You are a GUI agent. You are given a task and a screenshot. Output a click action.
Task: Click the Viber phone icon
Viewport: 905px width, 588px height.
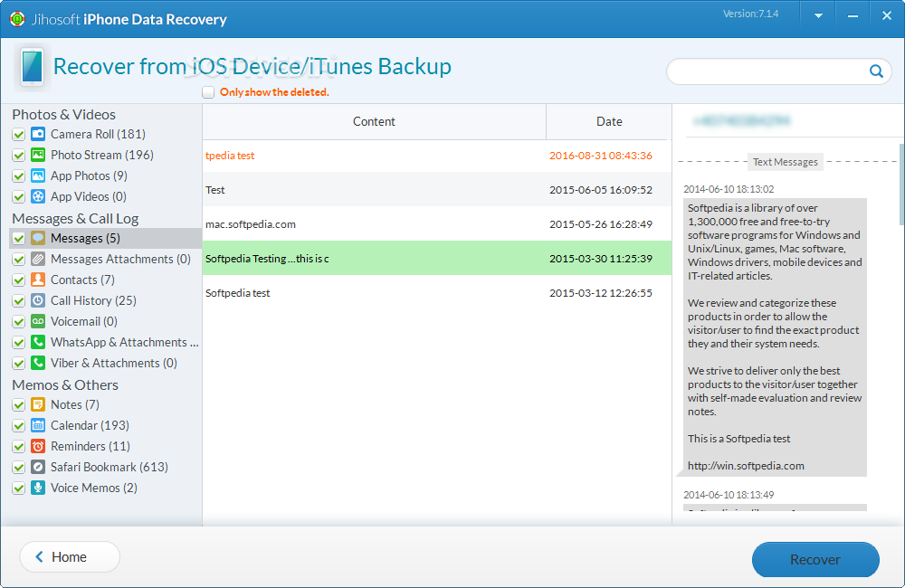(38, 363)
